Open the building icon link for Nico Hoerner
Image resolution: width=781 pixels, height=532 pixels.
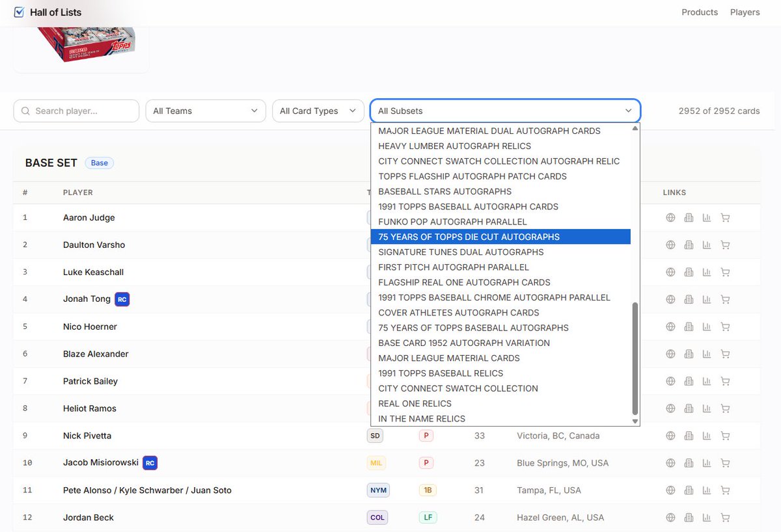coord(689,327)
